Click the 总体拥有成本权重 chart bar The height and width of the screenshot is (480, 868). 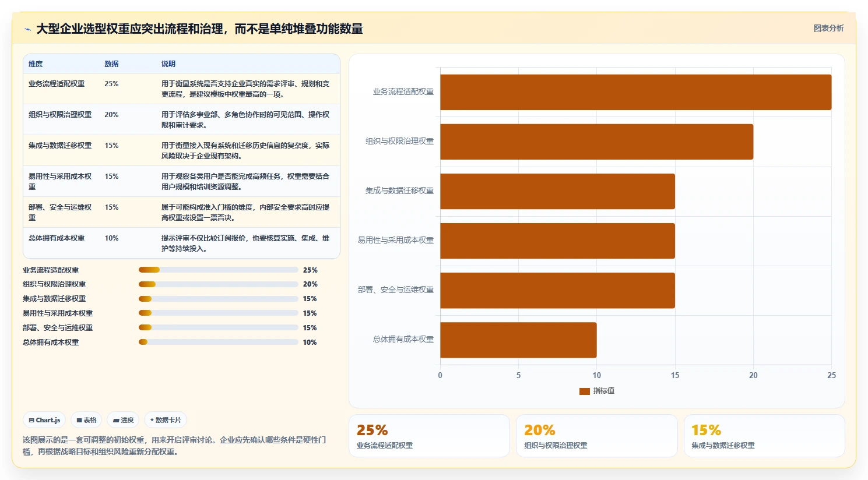pyautogui.click(x=518, y=340)
